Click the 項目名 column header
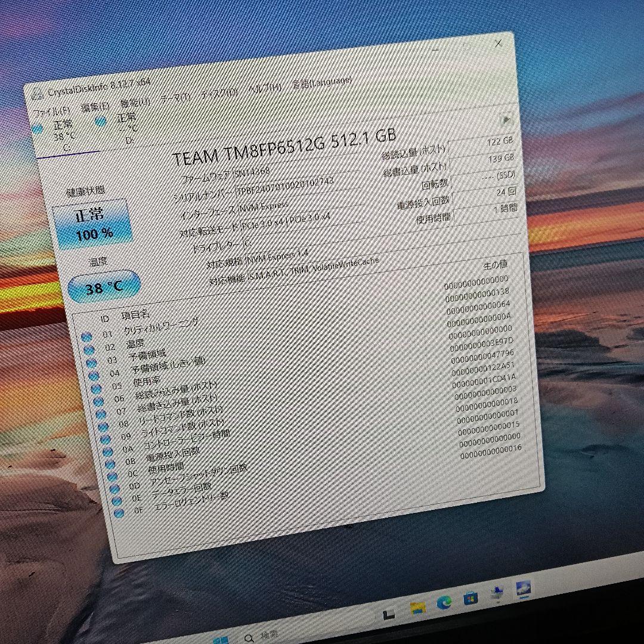The height and width of the screenshot is (644, 644). [135, 315]
